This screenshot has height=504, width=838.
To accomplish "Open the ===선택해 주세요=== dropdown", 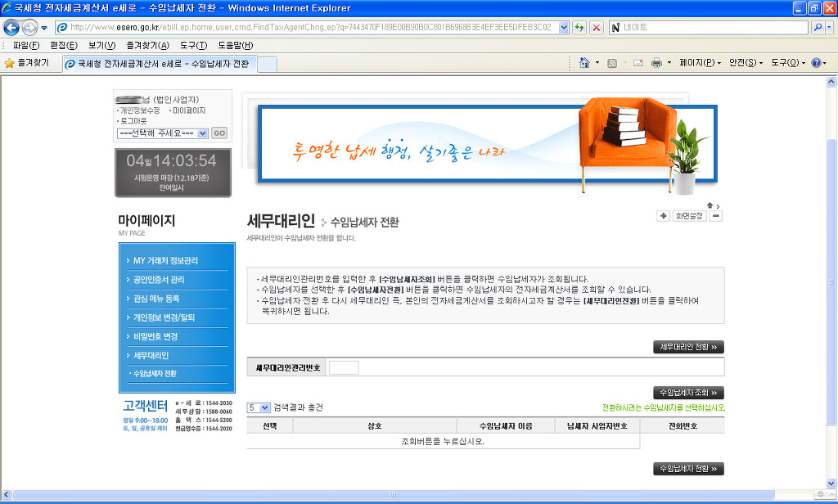I will click(163, 133).
